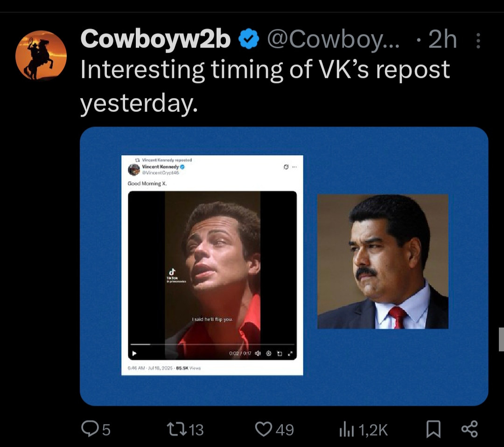Image resolution: width=504 pixels, height=447 pixels.
Task: Open the embedded video's settings gear
Action: coord(269,354)
